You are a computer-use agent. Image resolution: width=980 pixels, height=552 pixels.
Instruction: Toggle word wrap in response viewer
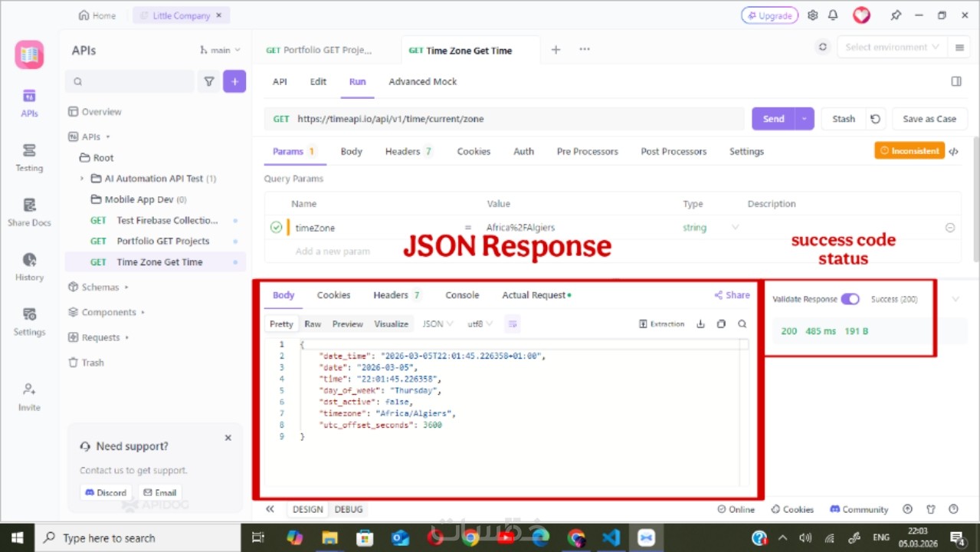click(513, 324)
